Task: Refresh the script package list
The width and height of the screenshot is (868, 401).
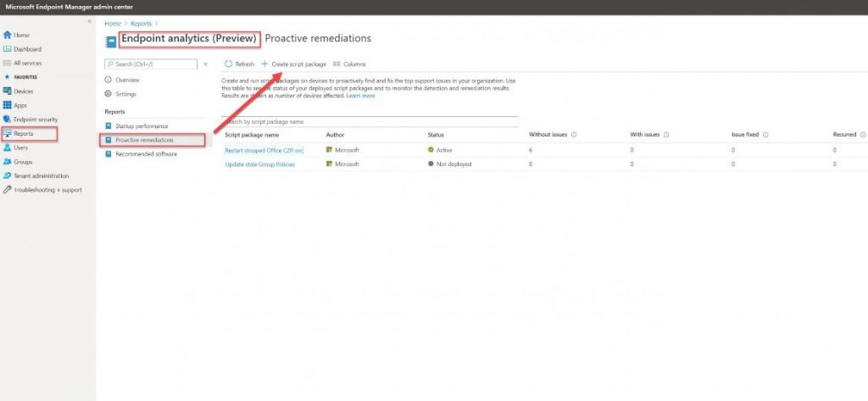Action: 239,64
